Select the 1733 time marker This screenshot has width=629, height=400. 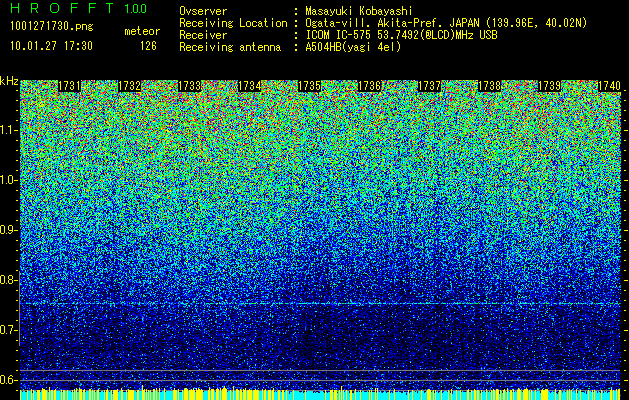(189, 86)
